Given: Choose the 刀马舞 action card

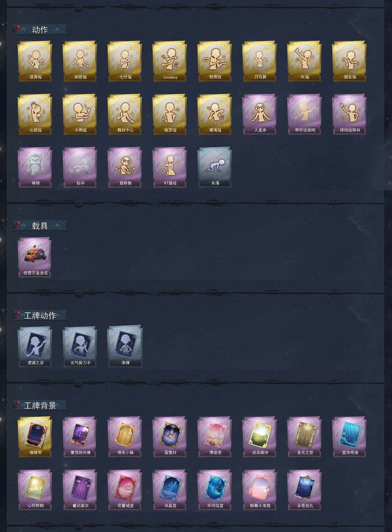Looking at the screenshot, I should 260,61.
